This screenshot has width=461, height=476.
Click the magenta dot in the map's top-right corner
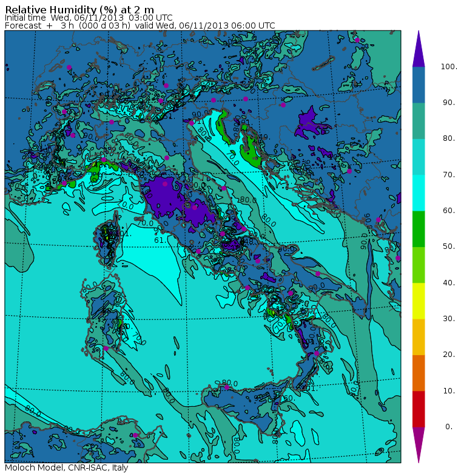357,40
